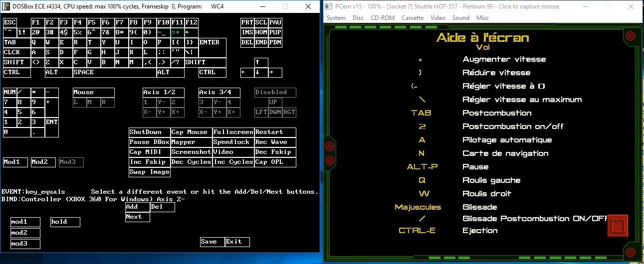The height and width of the screenshot is (264, 644).
Task: Open the System menu in PCem
Action: 336,17
